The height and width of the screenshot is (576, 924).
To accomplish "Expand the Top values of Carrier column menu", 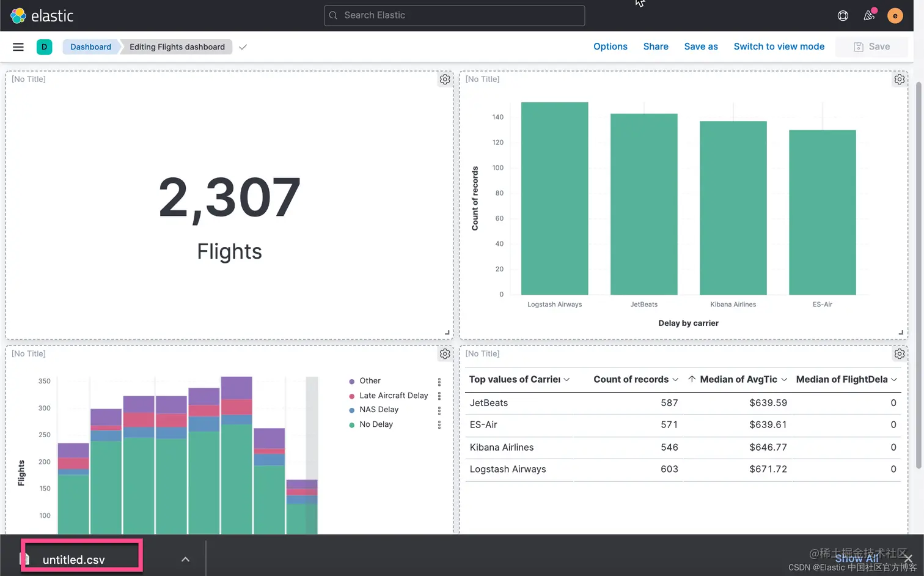I will (x=566, y=380).
